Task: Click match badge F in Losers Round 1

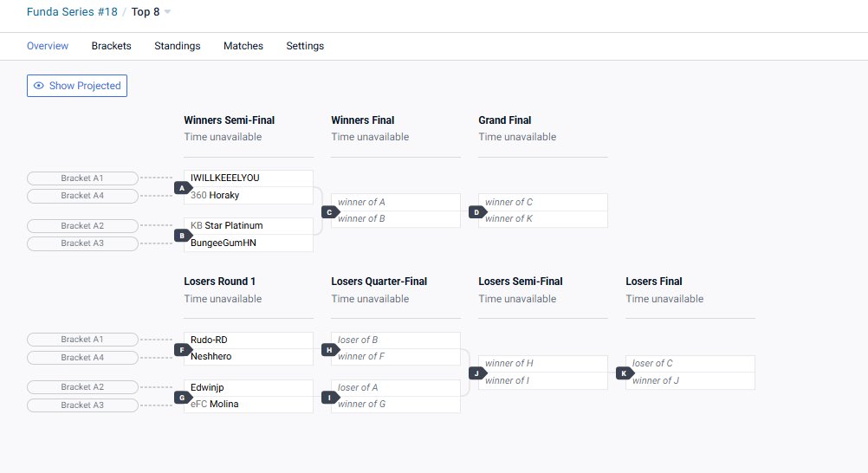Action: tap(182, 349)
